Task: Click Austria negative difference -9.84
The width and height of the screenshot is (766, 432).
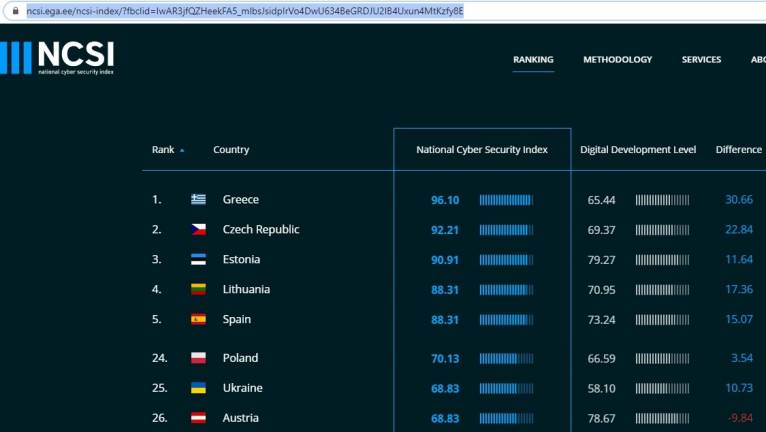Action: pyautogui.click(x=741, y=418)
